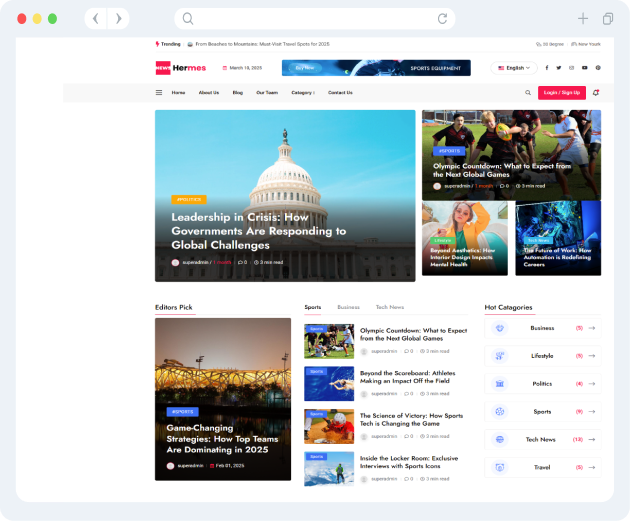Image resolution: width=630 pixels, height=521 pixels.
Task: Click arrow next to Travel category
Action: click(592, 467)
